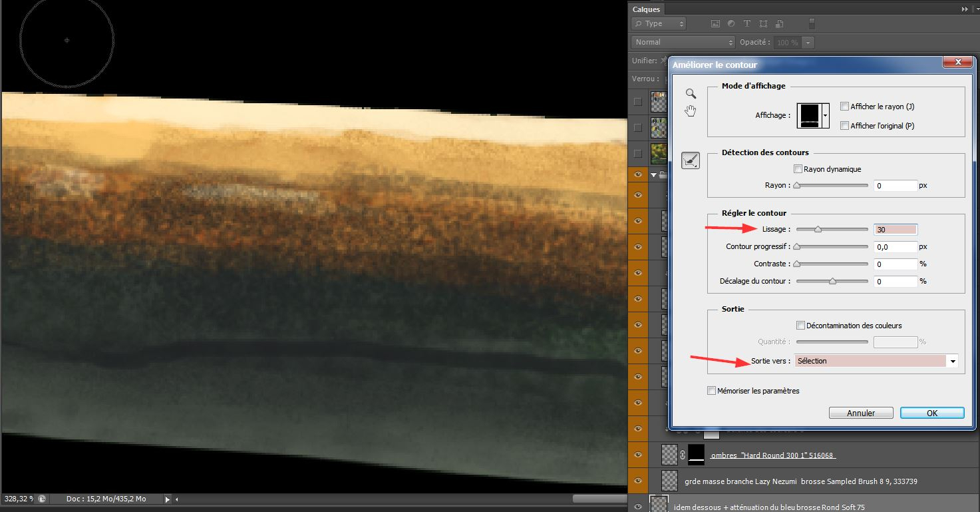
Task: Click the smart object filter icon
Action: point(778,23)
